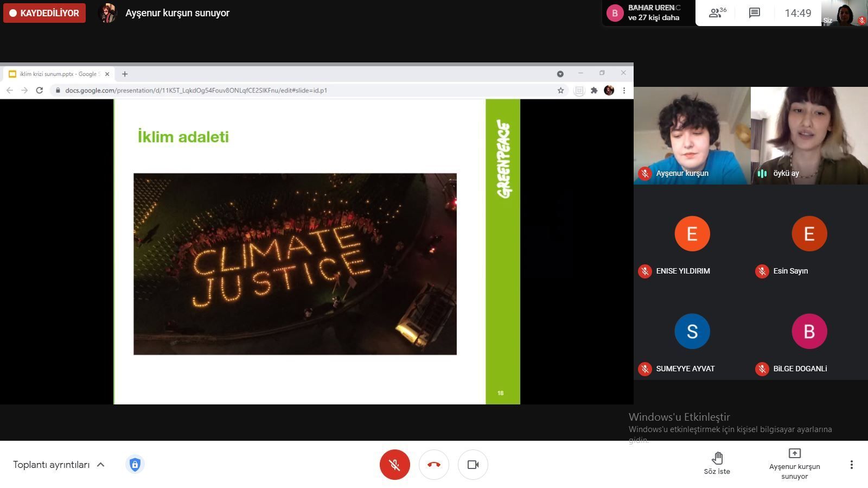The width and height of the screenshot is (868, 488).
Task: Open your own self-view thumbnail labeled Siz
Action: click(844, 13)
